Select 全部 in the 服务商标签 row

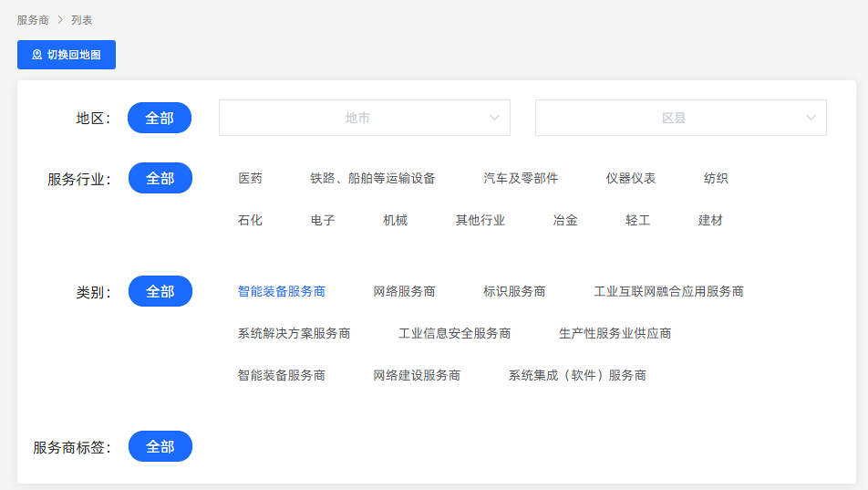[x=160, y=446]
